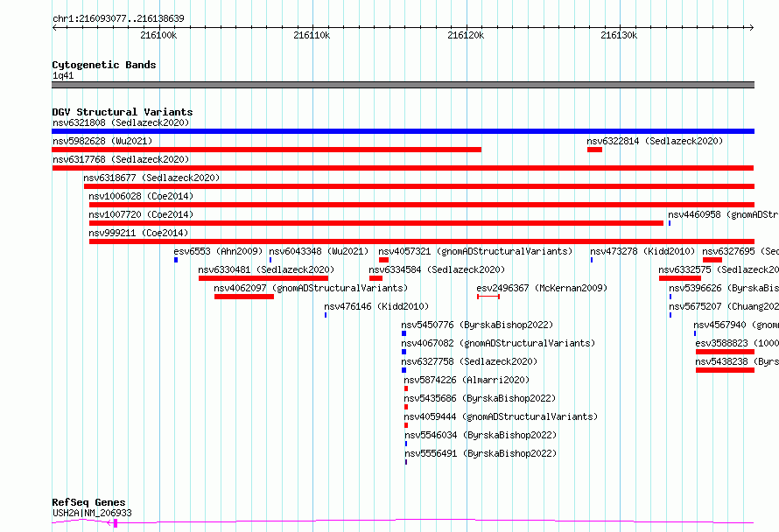The image size is (779, 532).
Task: Click the RefSeq Genes track title
Action: click(88, 503)
